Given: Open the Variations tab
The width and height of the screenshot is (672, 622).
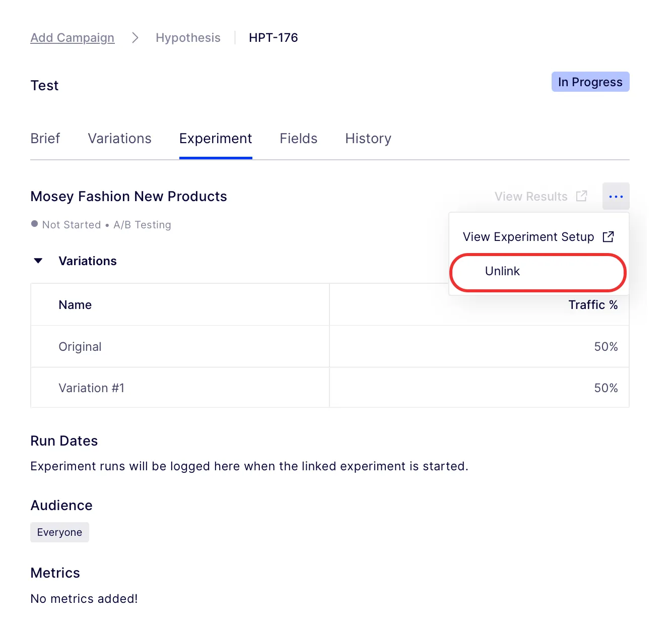Looking at the screenshot, I should (x=119, y=139).
